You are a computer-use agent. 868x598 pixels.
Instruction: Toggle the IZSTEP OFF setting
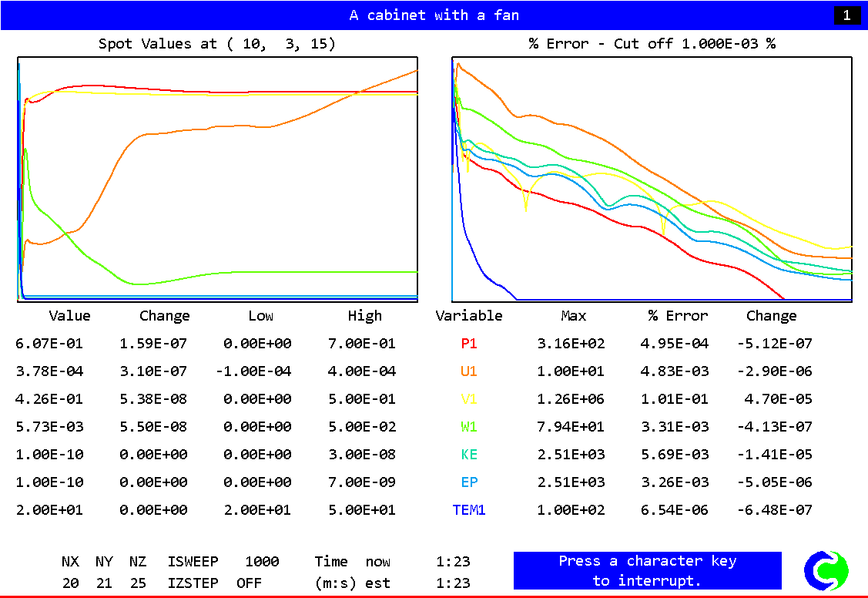point(250,583)
